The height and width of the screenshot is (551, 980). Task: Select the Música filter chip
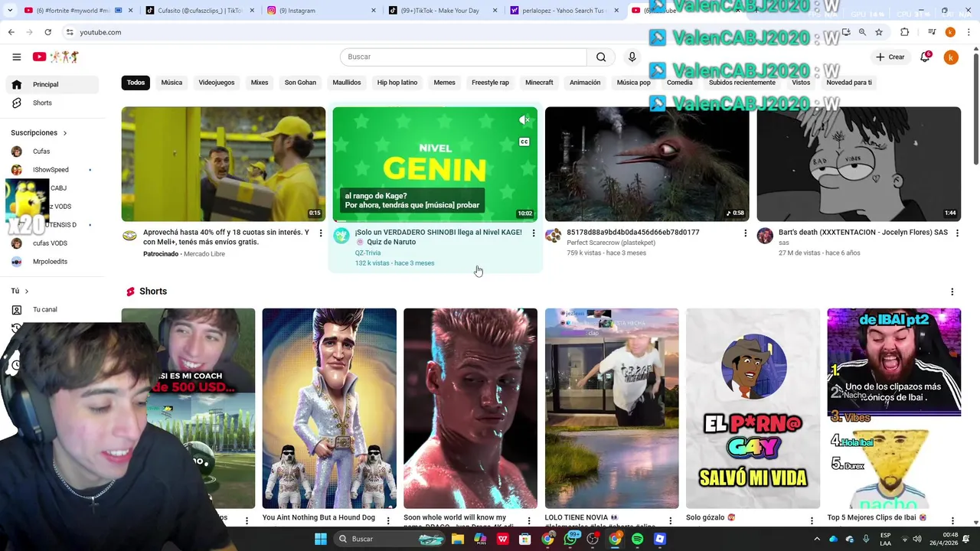tap(171, 83)
